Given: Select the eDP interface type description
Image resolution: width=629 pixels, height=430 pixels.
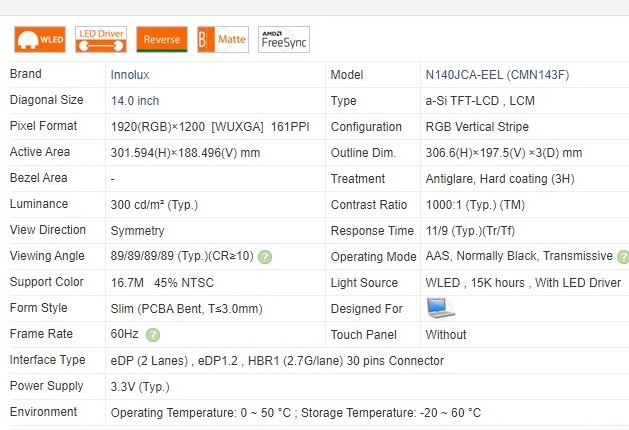Looking at the screenshot, I should point(277,361).
